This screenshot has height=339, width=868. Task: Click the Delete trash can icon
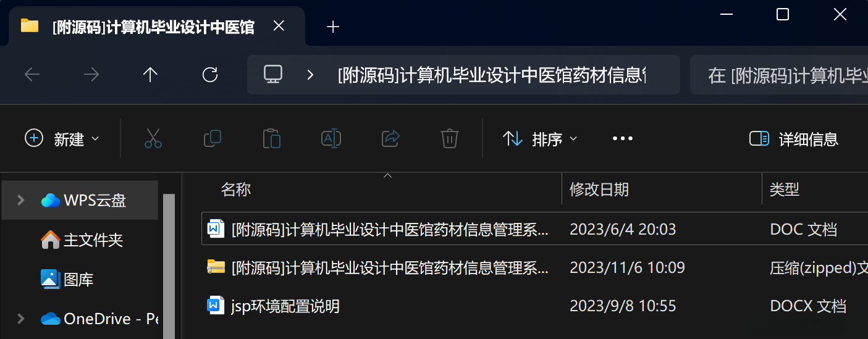click(450, 138)
